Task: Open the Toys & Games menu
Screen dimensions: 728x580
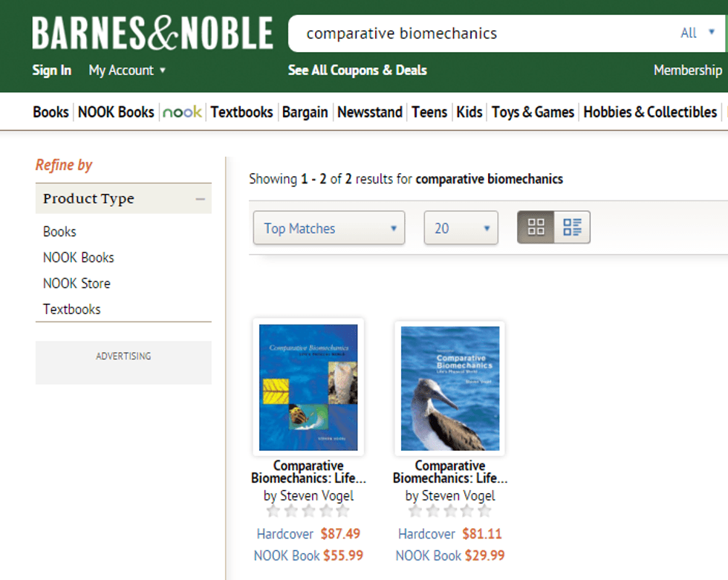Action: [533, 112]
